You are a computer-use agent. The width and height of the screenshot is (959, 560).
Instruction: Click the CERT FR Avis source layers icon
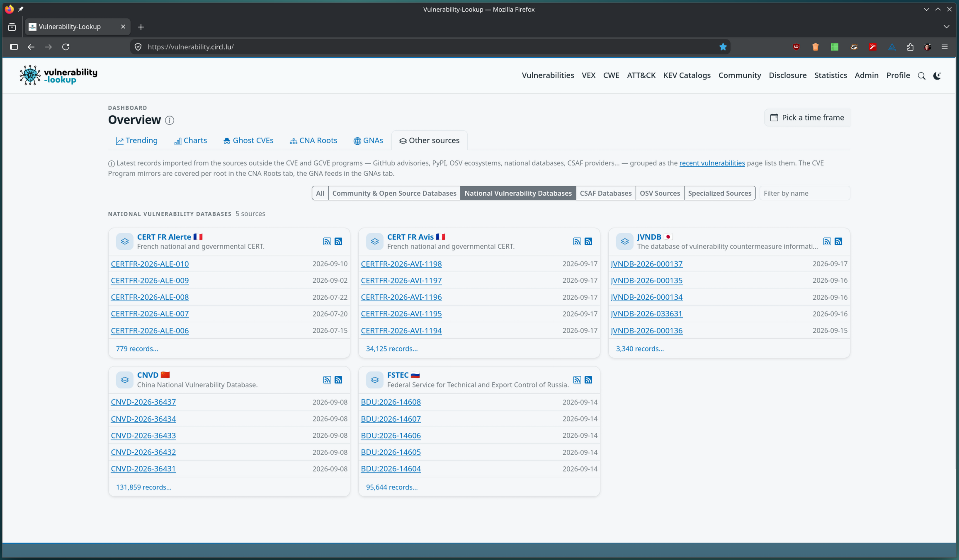coord(375,242)
